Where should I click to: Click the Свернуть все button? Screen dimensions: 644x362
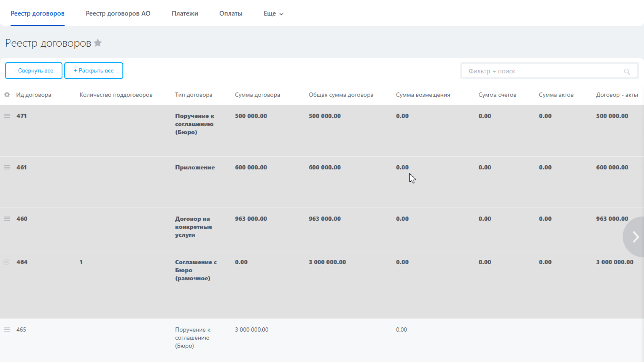(x=34, y=71)
